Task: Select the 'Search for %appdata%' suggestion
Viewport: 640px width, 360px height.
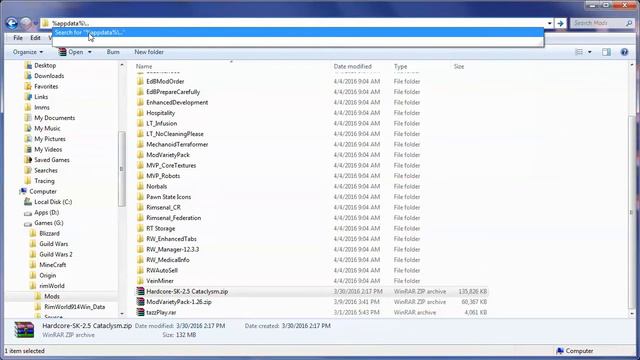Action: click(298, 32)
